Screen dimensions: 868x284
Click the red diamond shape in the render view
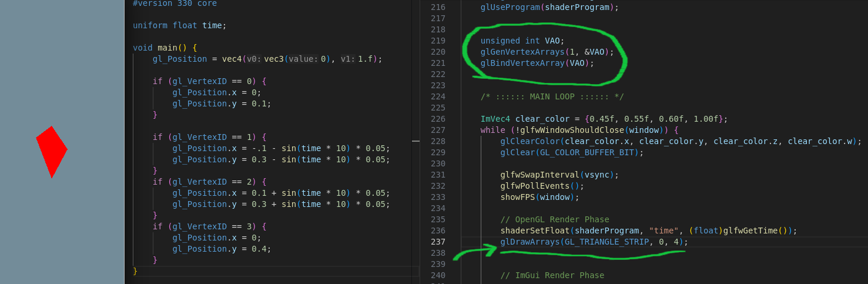click(52, 152)
